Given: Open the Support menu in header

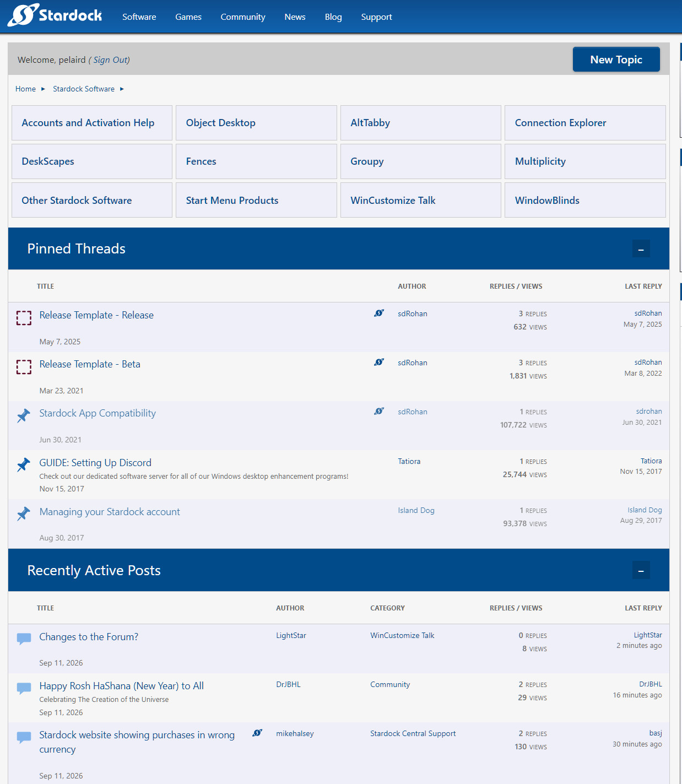Looking at the screenshot, I should 377,17.
